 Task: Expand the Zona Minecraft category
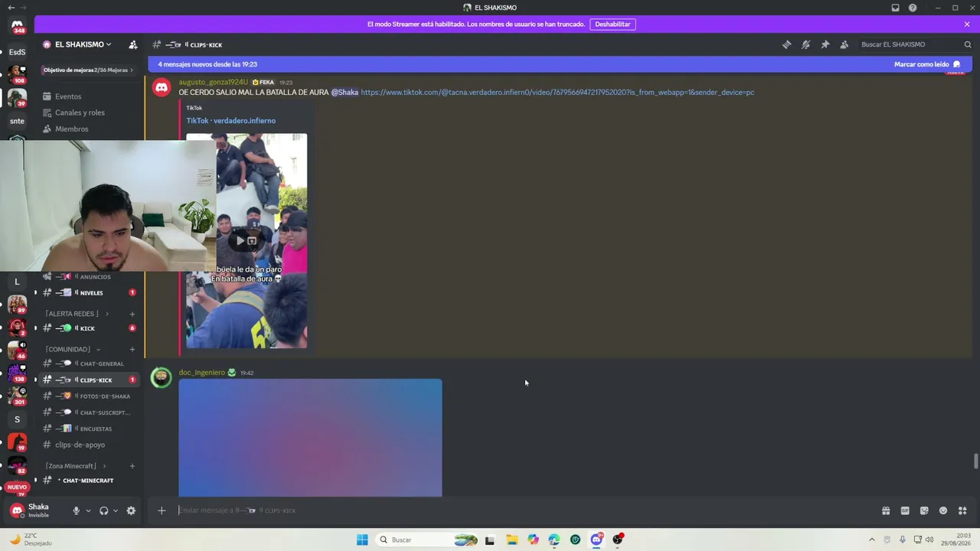point(75,466)
